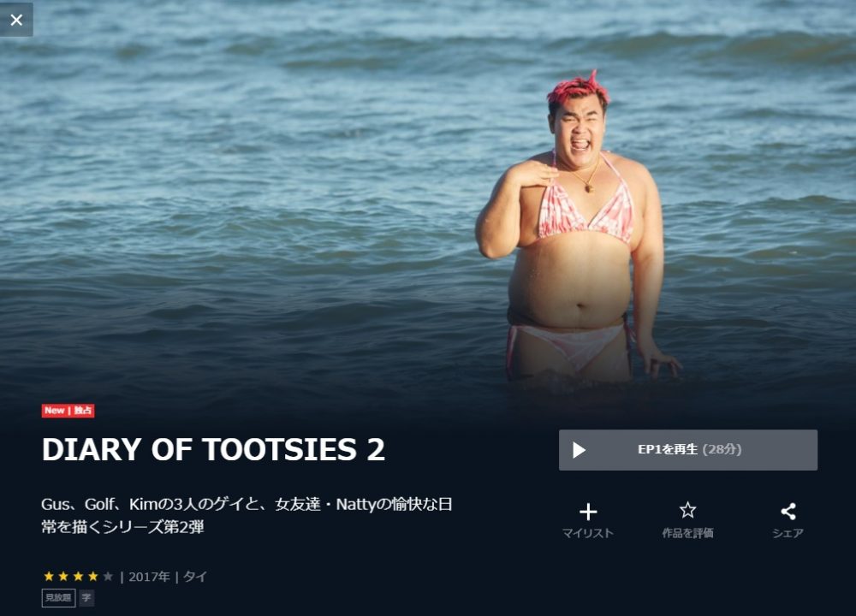The width and height of the screenshot is (856, 616).
Task: Click the DIARY OF TOOTSIES 2 title
Action: click(x=213, y=449)
